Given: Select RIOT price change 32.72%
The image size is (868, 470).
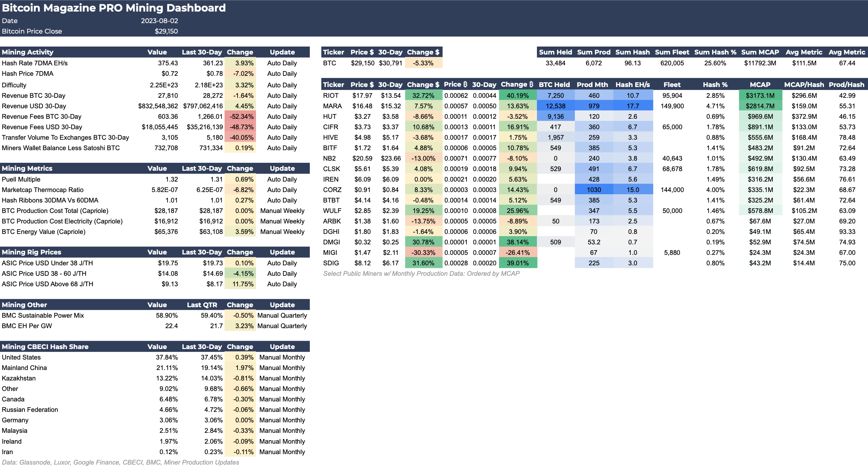Looking at the screenshot, I should click(423, 96).
